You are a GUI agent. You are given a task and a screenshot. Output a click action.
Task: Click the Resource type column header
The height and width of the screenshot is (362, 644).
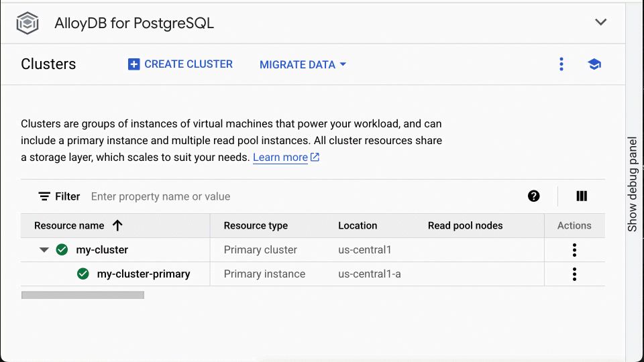click(256, 225)
